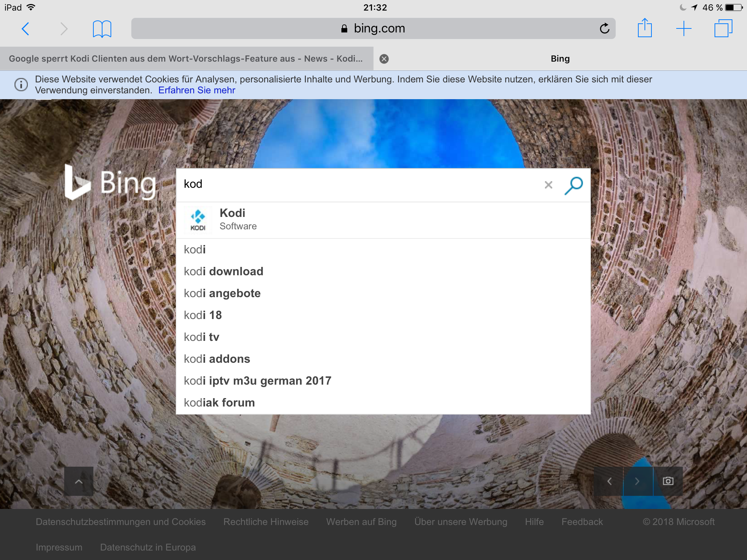Open the Werben auf Bing link
The image size is (747, 560).
[361, 522]
